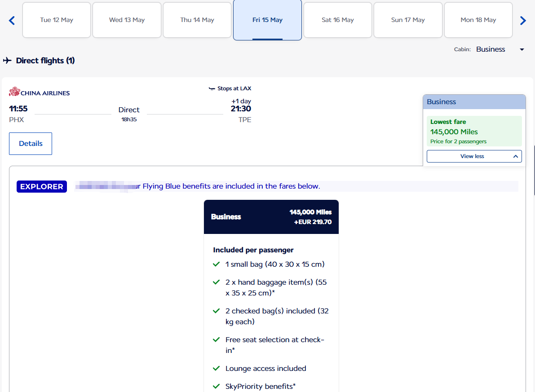Screen dimensions: 535x392
Task: Click checkmark beside 2 checked bag(s) included
Action: (216, 311)
